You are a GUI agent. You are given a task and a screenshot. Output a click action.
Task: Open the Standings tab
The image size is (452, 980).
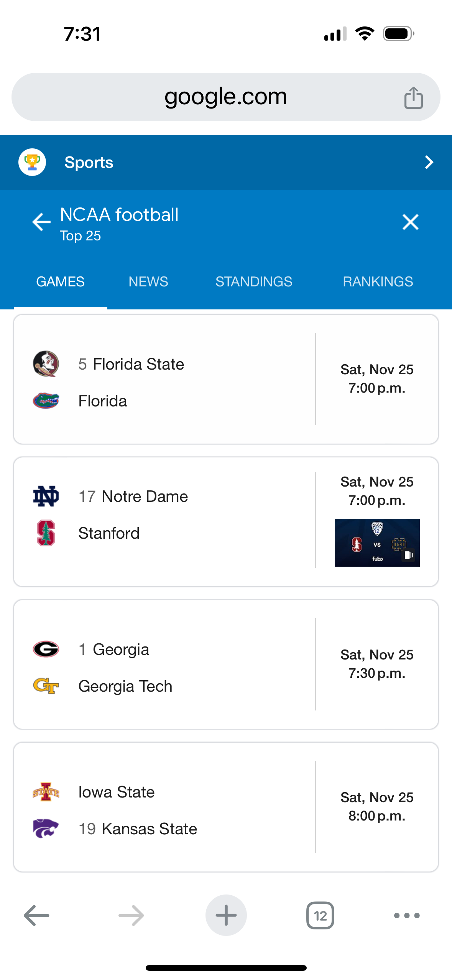point(254,282)
